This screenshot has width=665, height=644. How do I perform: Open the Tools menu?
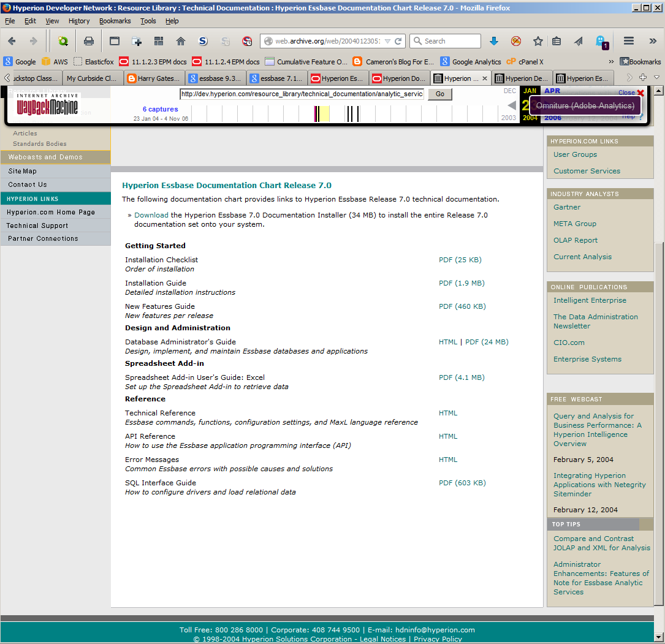tap(148, 21)
